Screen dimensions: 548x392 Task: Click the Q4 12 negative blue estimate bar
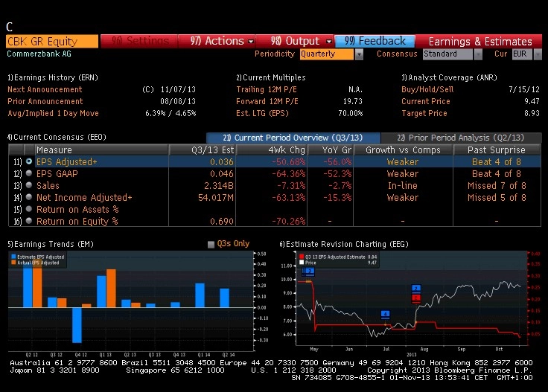coord(77,325)
